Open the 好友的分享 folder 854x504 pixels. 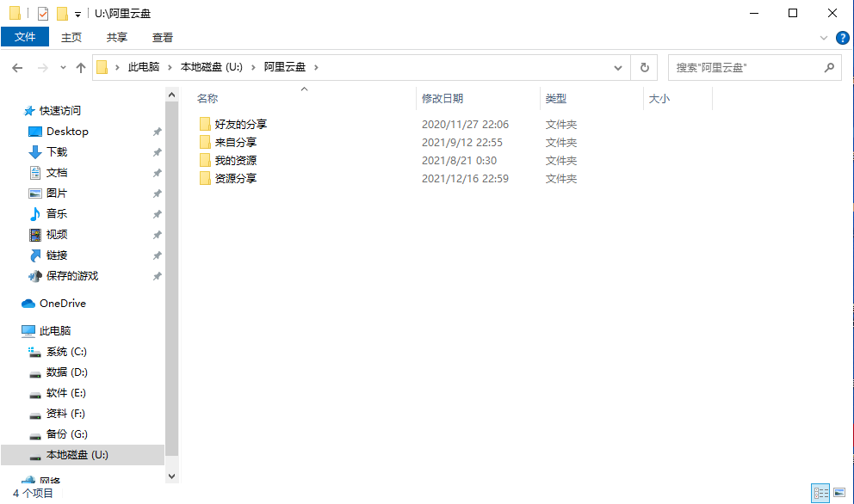click(241, 125)
